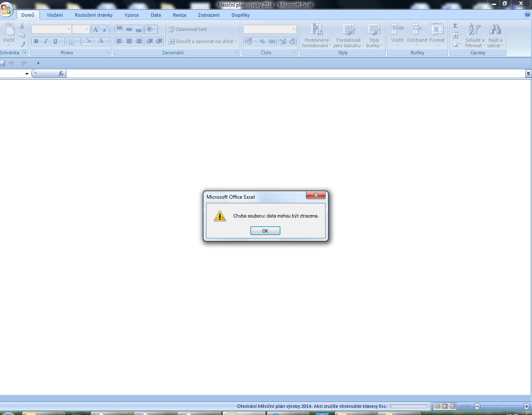The image size is (532, 415).
Task: Open the number format combo box
Action: click(x=270, y=29)
